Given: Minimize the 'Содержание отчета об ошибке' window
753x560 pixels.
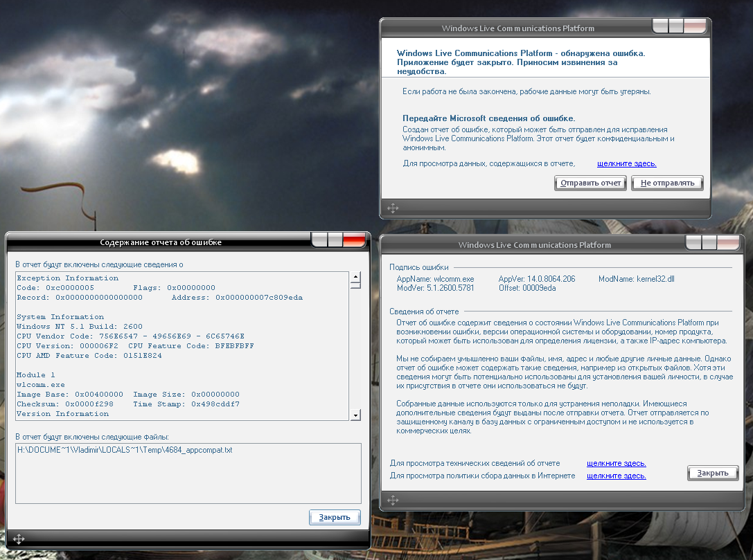Looking at the screenshot, I should coord(319,240).
